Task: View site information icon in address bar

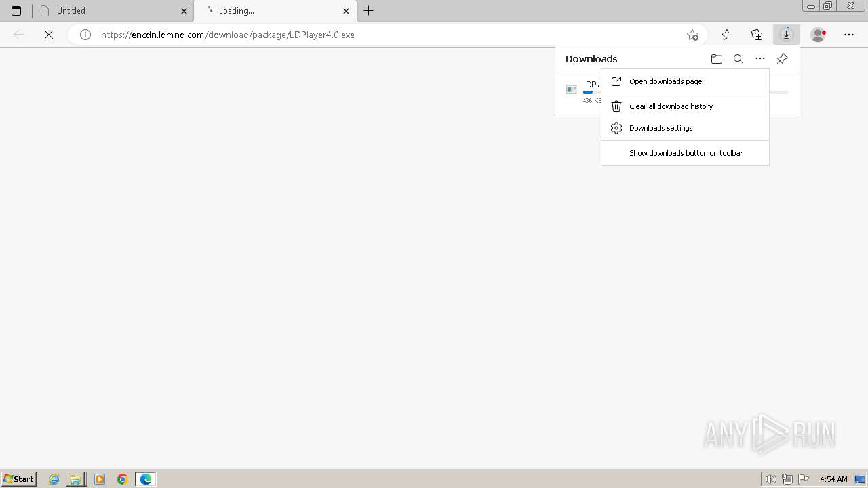Action: pyautogui.click(x=85, y=35)
